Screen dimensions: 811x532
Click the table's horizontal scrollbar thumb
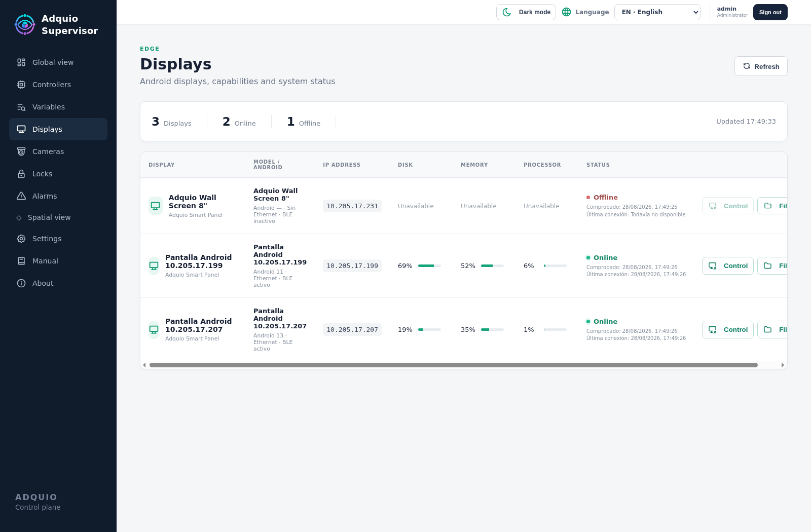point(454,365)
